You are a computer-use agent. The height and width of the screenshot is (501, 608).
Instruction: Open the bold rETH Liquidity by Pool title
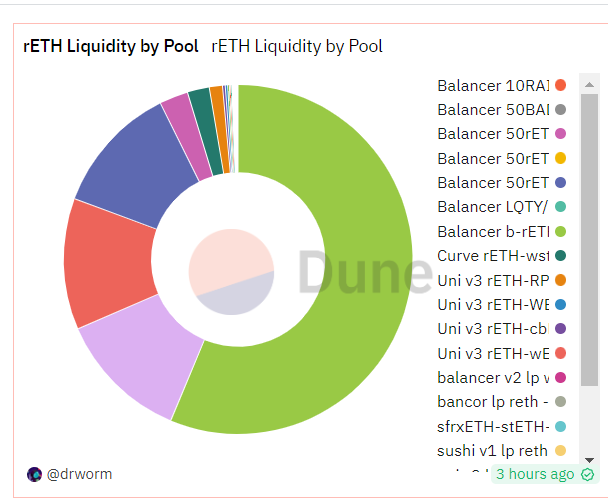tap(110, 47)
